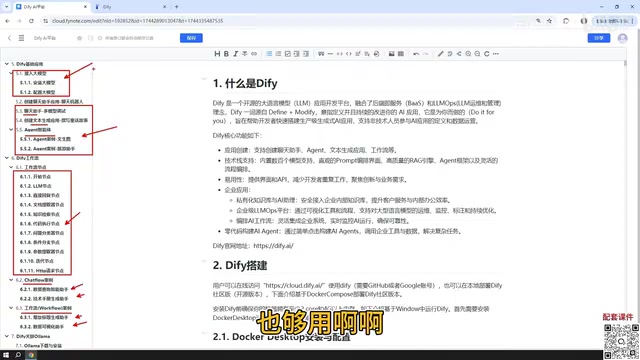Open outline item '6.1.11. Http请求节点'

pyautogui.click(x=42, y=271)
